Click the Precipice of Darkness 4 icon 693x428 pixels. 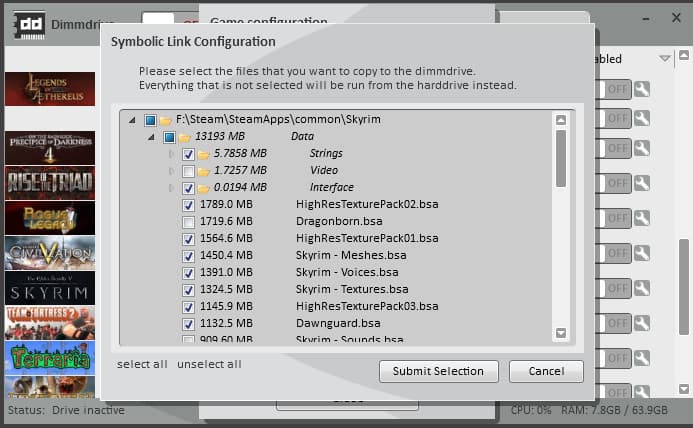49,148
